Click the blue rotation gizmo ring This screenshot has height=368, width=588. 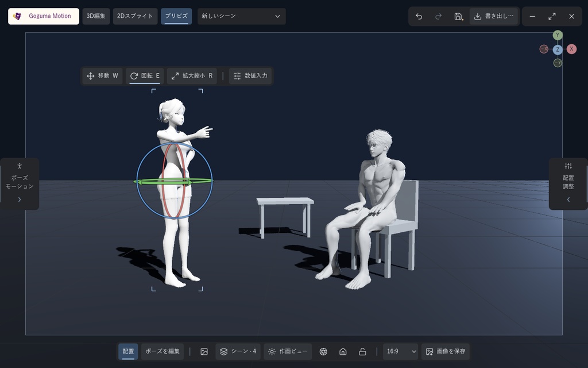[x=148, y=154]
